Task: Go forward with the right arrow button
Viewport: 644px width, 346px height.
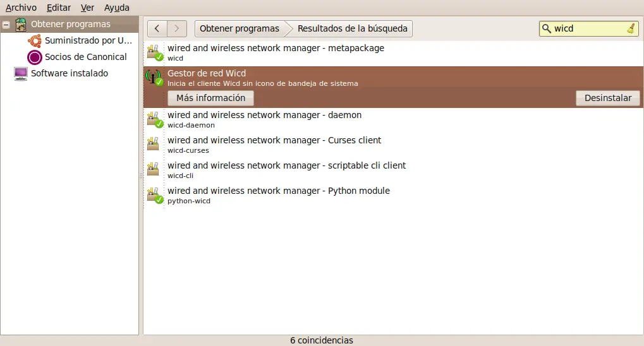Action: pyautogui.click(x=177, y=28)
